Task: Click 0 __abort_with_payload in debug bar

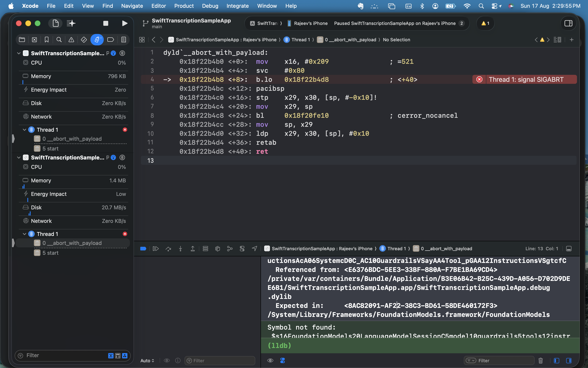Action: point(443,248)
